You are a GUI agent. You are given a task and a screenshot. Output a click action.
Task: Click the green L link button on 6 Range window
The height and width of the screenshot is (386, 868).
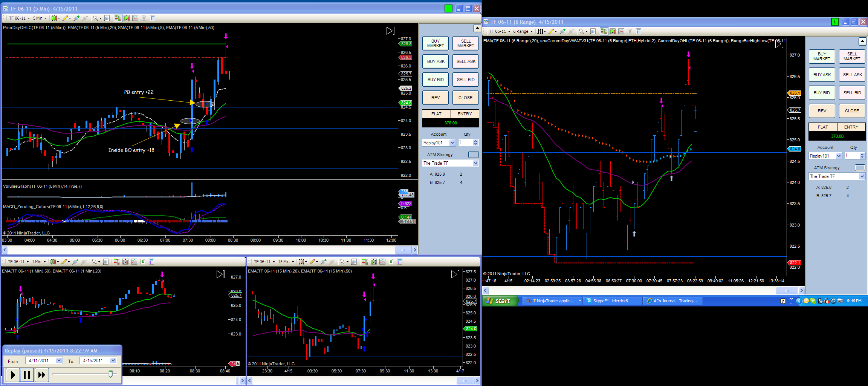835,22
